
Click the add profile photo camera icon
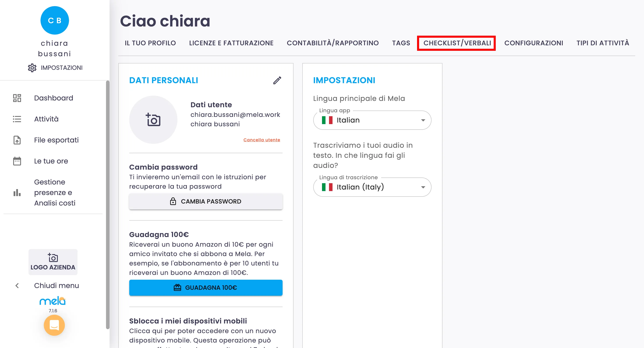[x=153, y=120]
